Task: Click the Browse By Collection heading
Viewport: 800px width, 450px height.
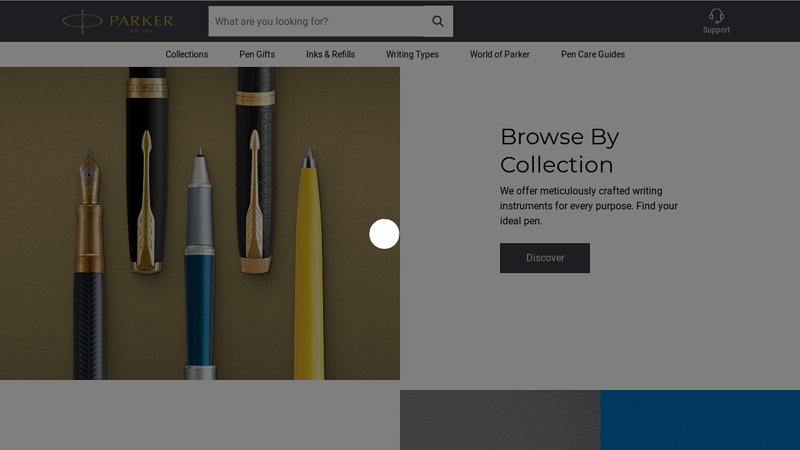Action: tap(559, 151)
